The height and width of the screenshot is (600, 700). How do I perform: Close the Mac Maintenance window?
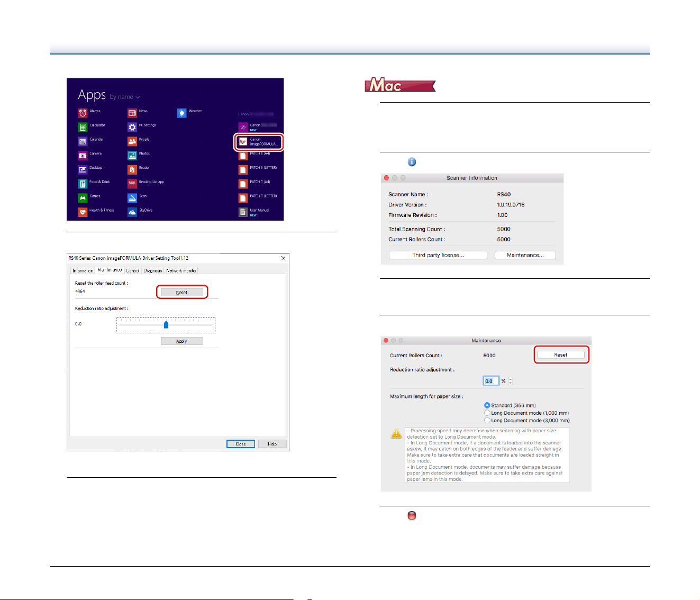click(386, 340)
